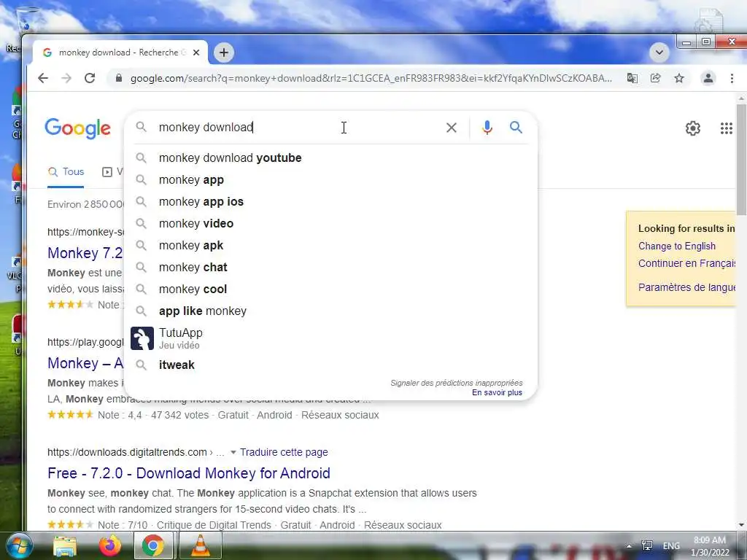Viewport: 747px width, 560px height.
Task: Open File Explorer from taskbar
Action: (x=65, y=545)
